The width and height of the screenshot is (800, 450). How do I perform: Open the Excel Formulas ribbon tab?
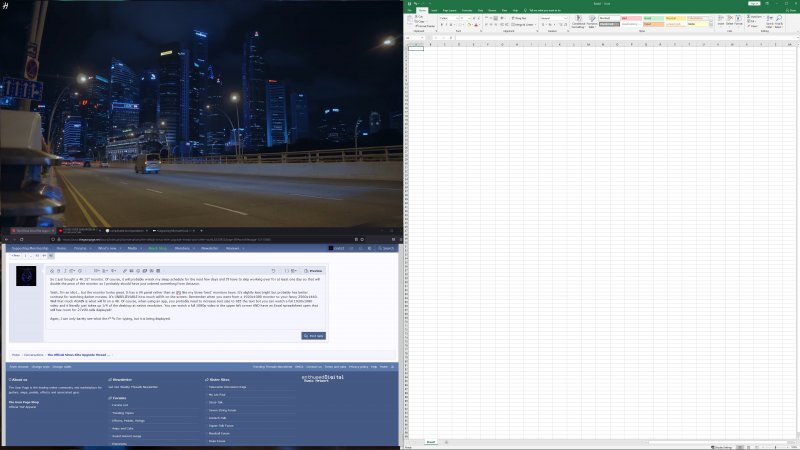(467, 10)
